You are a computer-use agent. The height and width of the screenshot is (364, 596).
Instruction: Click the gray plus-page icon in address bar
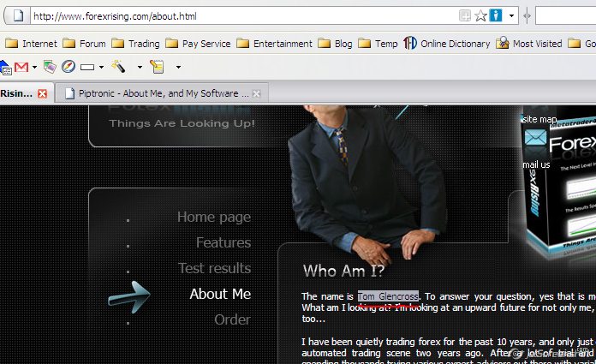pos(464,15)
